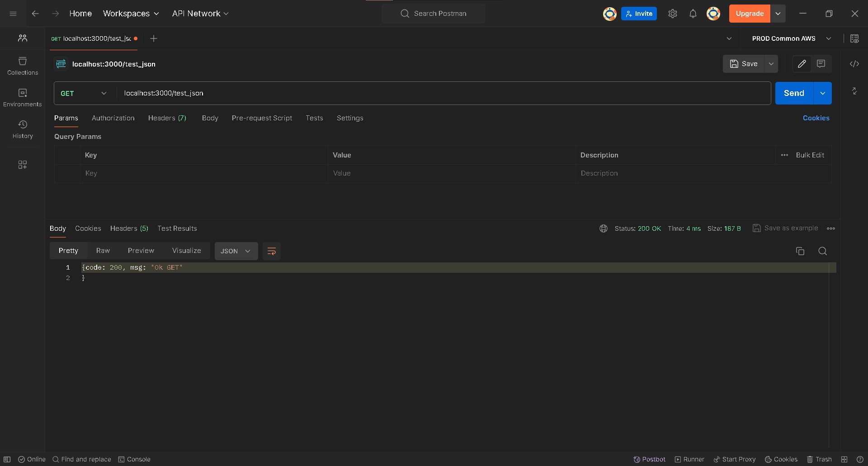The image size is (868, 466).
Task: Expand the PROD Common AWS environment selector
Action: point(791,38)
